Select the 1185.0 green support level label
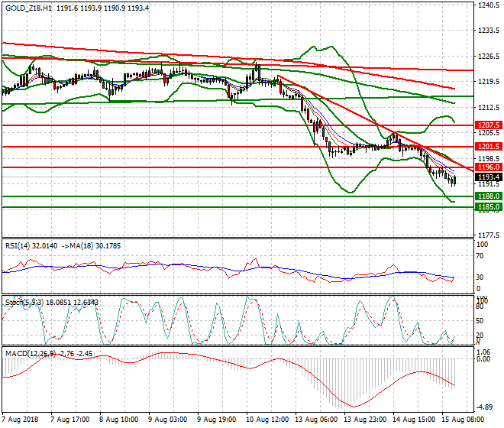Image resolution: width=504 pixels, height=428 pixels. (489, 206)
